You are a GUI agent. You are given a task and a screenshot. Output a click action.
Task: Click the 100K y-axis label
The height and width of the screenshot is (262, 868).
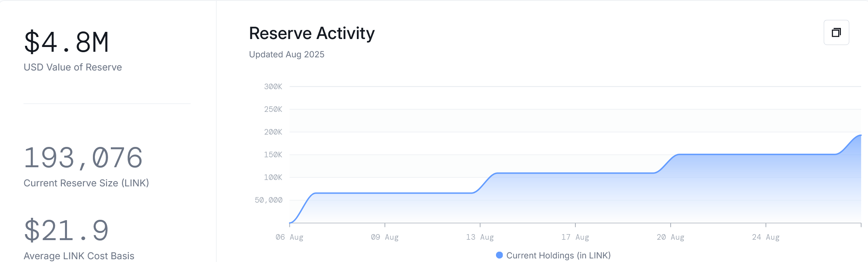(x=273, y=177)
